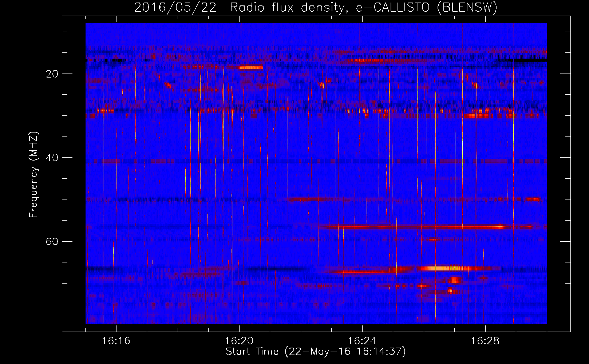This screenshot has width=589, height=364.
Task: Select the 'Frequency (MHZ)' axis label
Action: point(33,175)
